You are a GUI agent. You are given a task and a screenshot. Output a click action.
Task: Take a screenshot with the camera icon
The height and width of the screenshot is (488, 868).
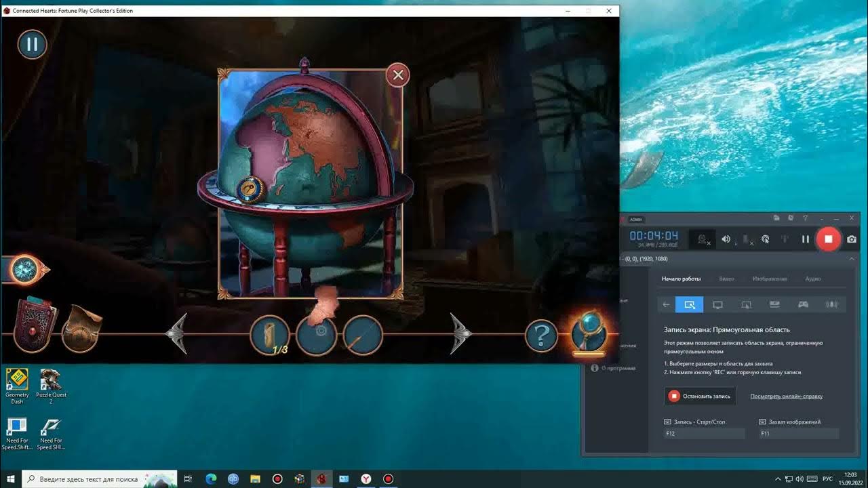click(852, 239)
